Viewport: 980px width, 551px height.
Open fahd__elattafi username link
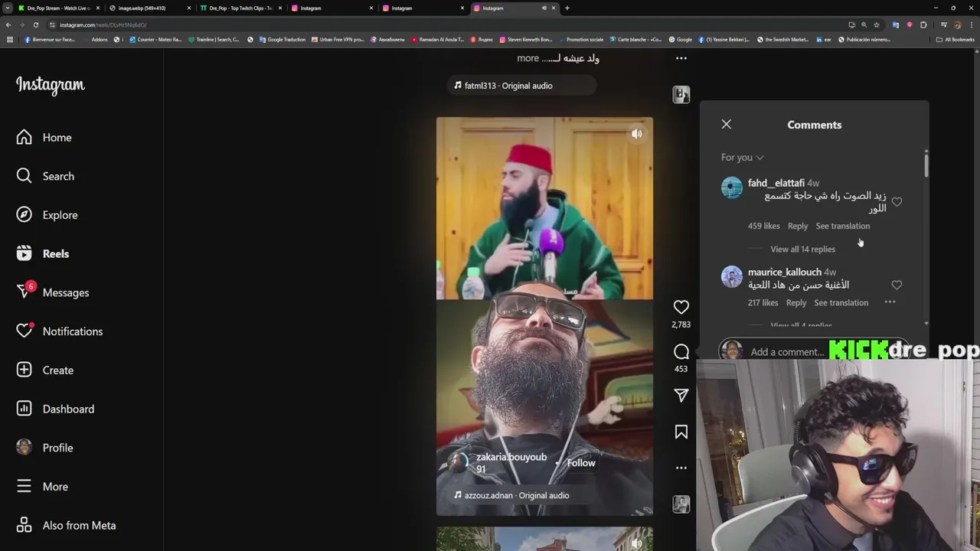pyautogui.click(x=776, y=184)
